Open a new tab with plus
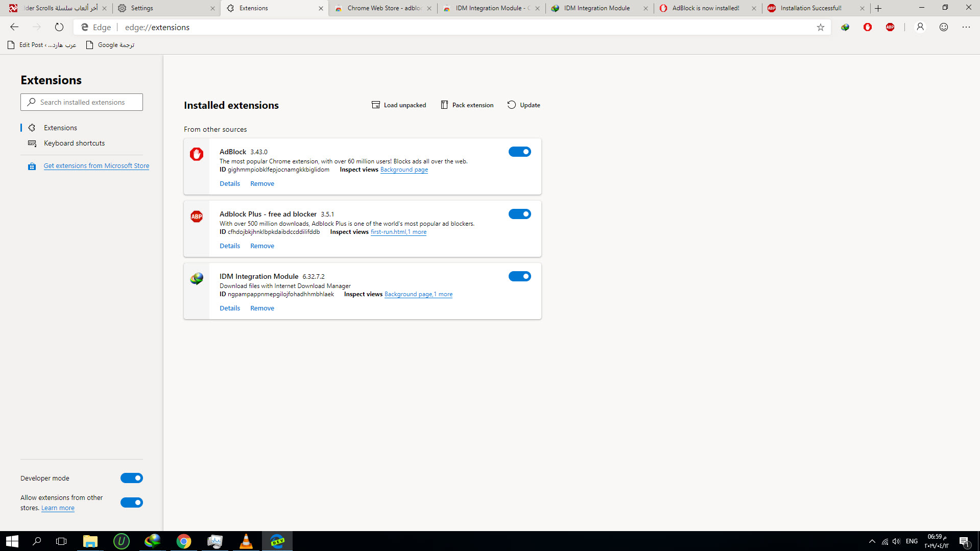The image size is (980, 551). (x=878, y=8)
